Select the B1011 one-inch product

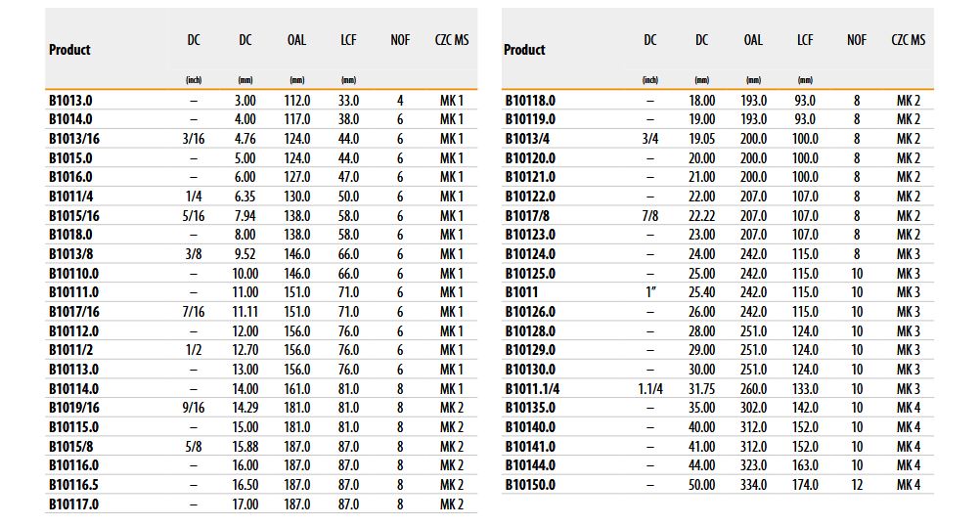[521, 292]
